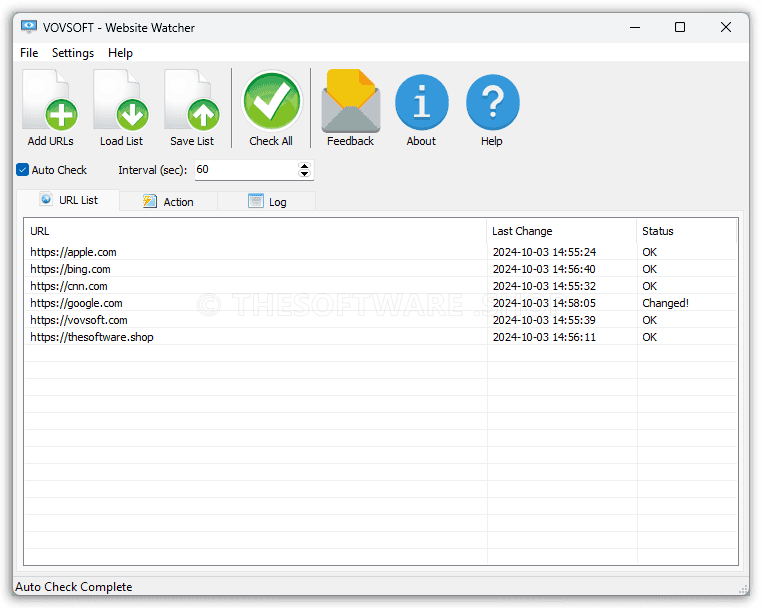
Task: Disable the Auto Check checkbox
Action: 22,170
